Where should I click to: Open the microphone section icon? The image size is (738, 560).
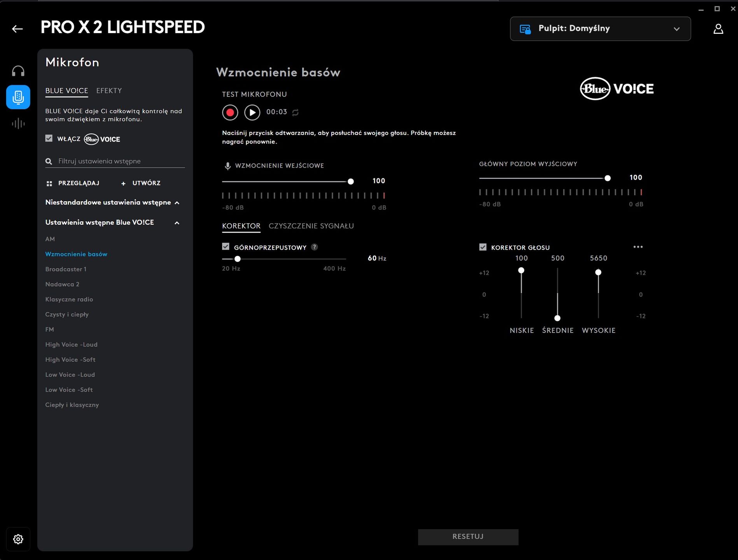pyautogui.click(x=18, y=97)
